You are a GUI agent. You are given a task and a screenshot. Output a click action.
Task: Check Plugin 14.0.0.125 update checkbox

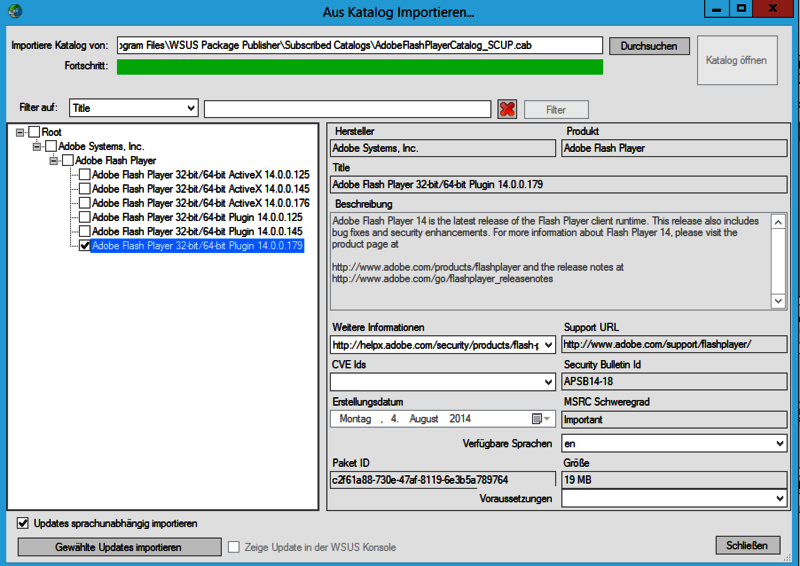coord(85,217)
